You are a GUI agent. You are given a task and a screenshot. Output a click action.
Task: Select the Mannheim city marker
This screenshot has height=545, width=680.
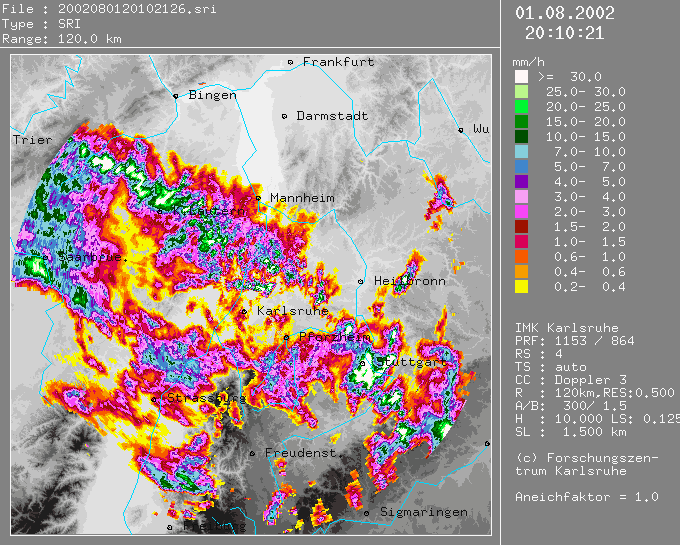coord(259,198)
